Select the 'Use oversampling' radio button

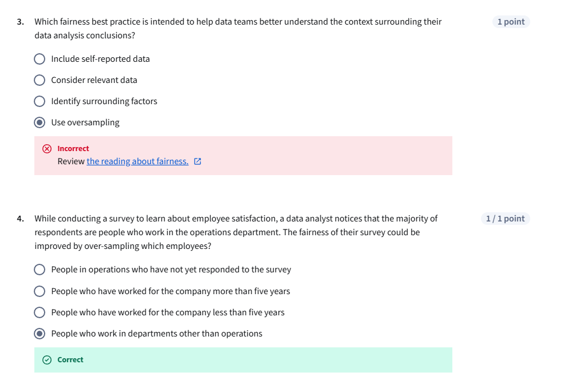pos(40,122)
